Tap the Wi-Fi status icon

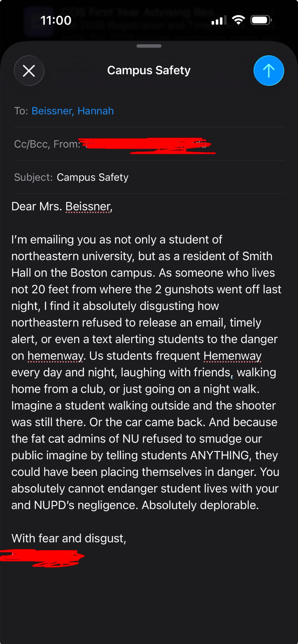tap(238, 20)
